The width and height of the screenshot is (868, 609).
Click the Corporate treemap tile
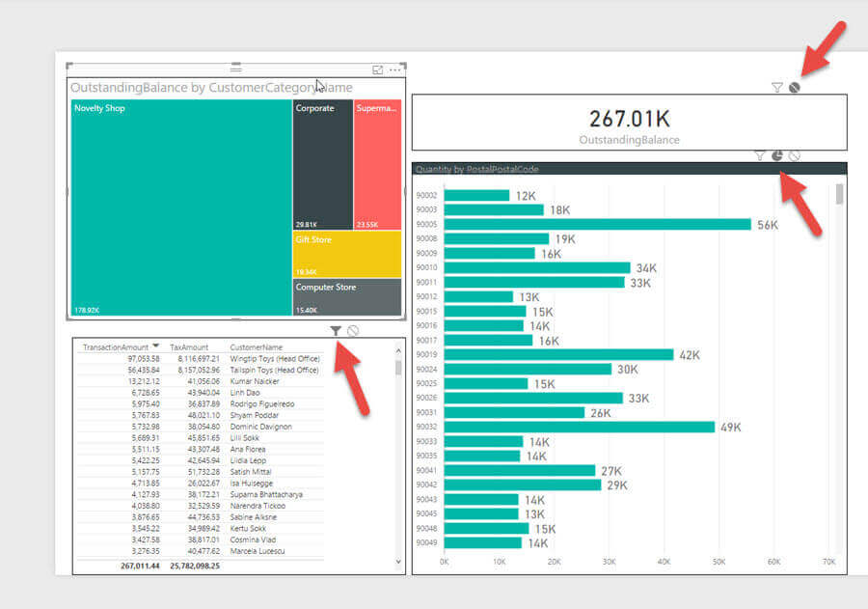point(322,164)
